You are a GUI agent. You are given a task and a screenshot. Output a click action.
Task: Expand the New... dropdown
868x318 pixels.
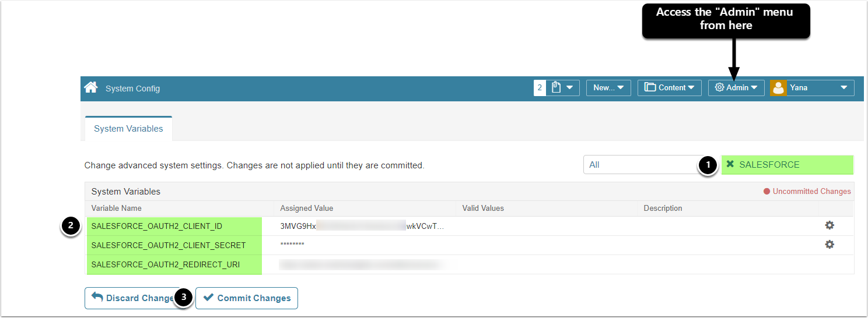pos(608,88)
